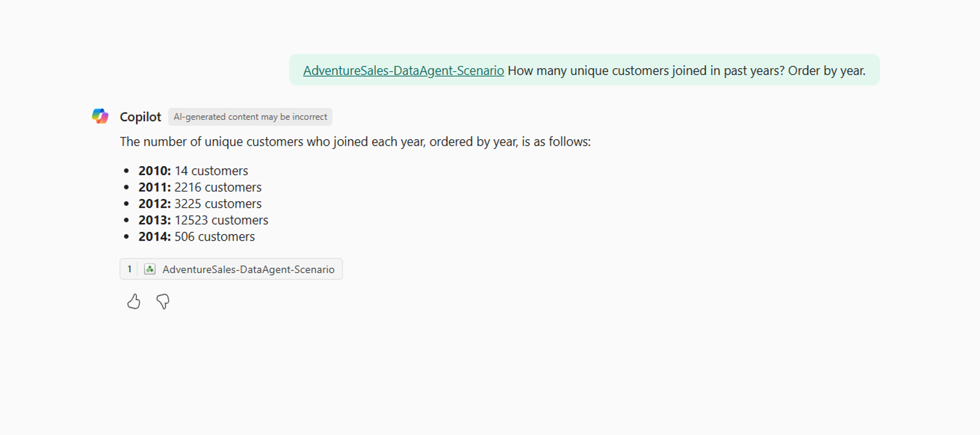Click the bold 2014: year label
The height and width of the screenshot is (435, 980).
point(154,237)
